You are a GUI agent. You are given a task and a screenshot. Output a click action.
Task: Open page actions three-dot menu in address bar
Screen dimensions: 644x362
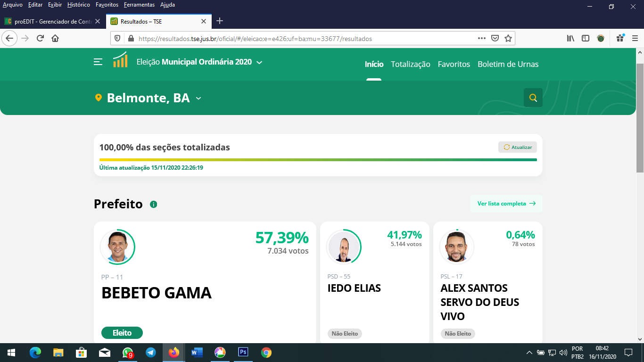pos(481,39)
